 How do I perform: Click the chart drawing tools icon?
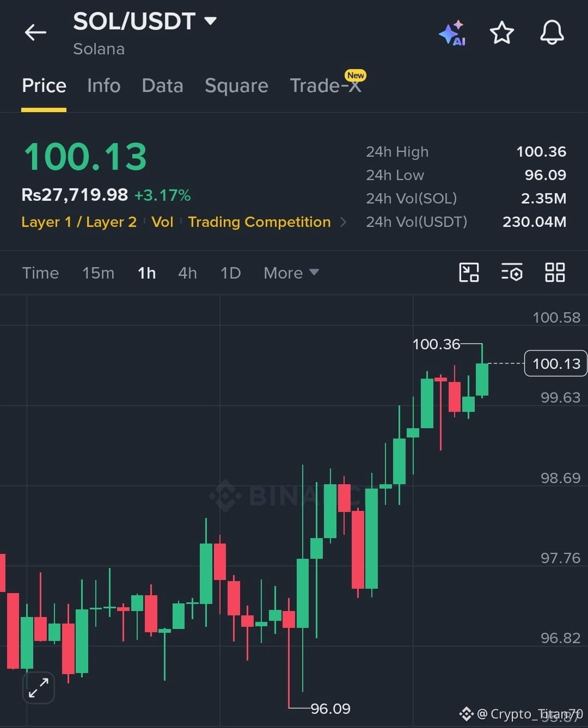469,272
